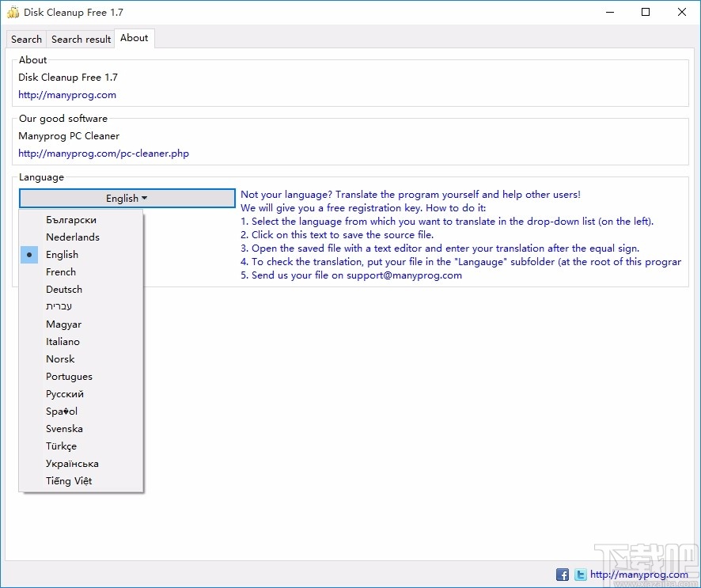Select the checked English language option
The height and width of the screenshot is (588, 701).
[81, 254]
